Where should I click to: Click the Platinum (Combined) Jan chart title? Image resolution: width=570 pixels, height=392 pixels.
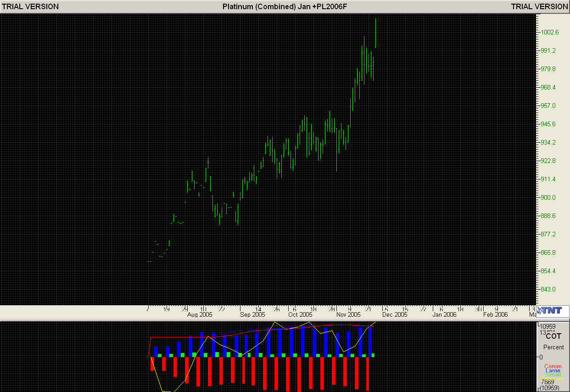point(285,6)
